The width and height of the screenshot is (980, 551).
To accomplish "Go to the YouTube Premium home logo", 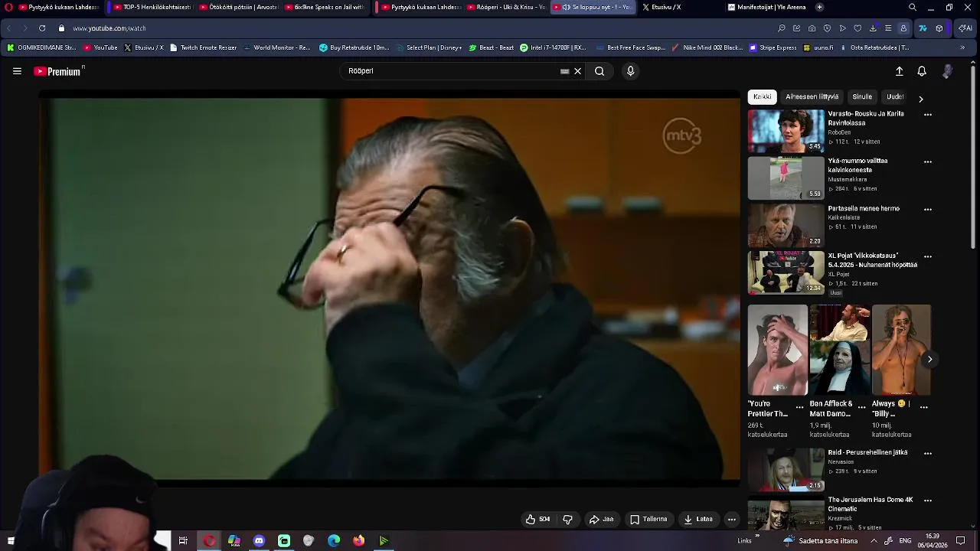I will tap(58, 71).
